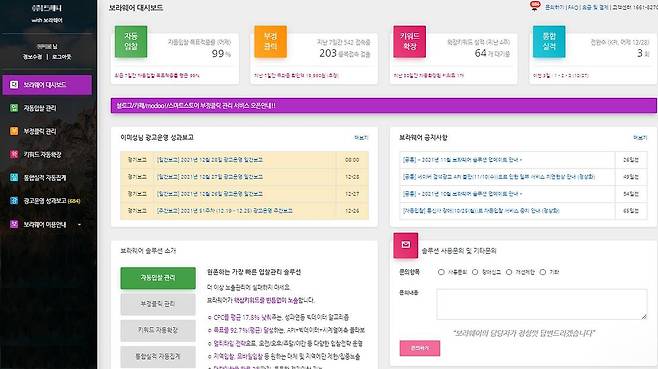This screenshot has height=369, width=658.
Task: Expand the 보라웨어 이용안내 submenu arrow
Action: pyautogui.click(x=79, y=225)
